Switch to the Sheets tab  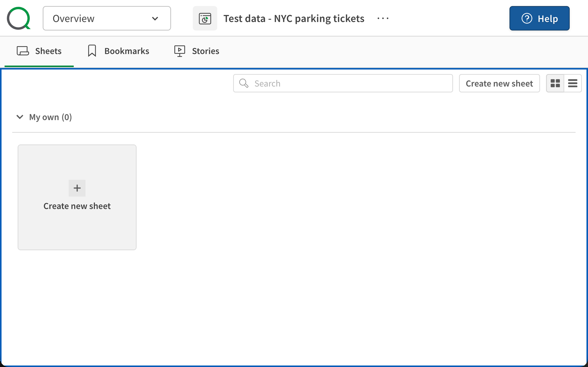coord(39,51)
